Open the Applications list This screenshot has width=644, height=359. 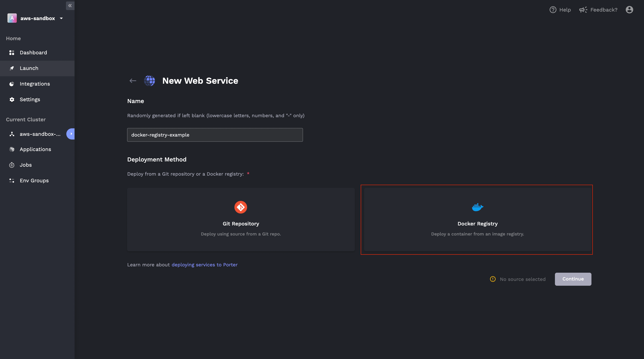tap(37, 149)
